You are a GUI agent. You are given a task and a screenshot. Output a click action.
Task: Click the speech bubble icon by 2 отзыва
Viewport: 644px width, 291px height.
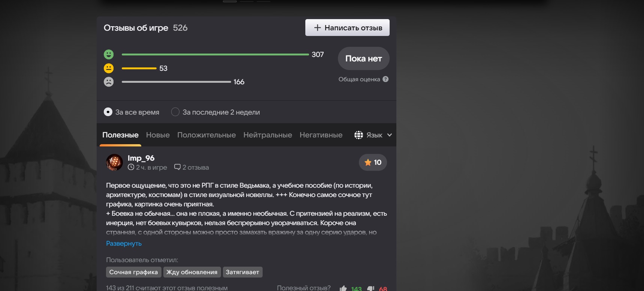pyautogui.click(x=178, y=167)
